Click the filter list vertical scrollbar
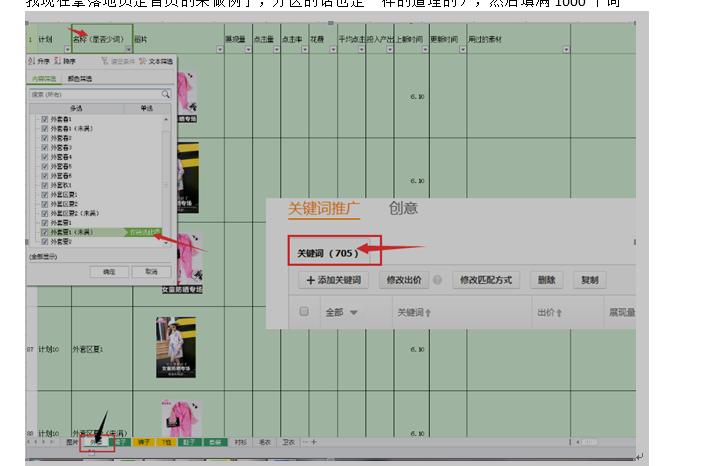The image size is (703, 466). tap(166, 181)
